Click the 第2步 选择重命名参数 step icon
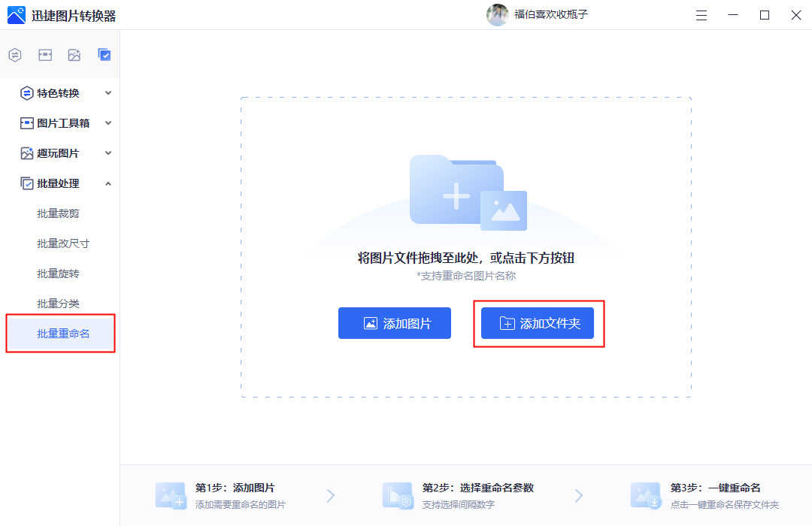Screen dimensions: 812x526 pos(398,495)
